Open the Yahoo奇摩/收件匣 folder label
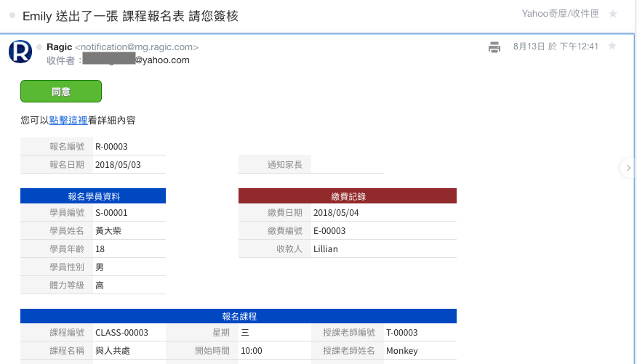637x364 pixels. (x=561, y=14)
